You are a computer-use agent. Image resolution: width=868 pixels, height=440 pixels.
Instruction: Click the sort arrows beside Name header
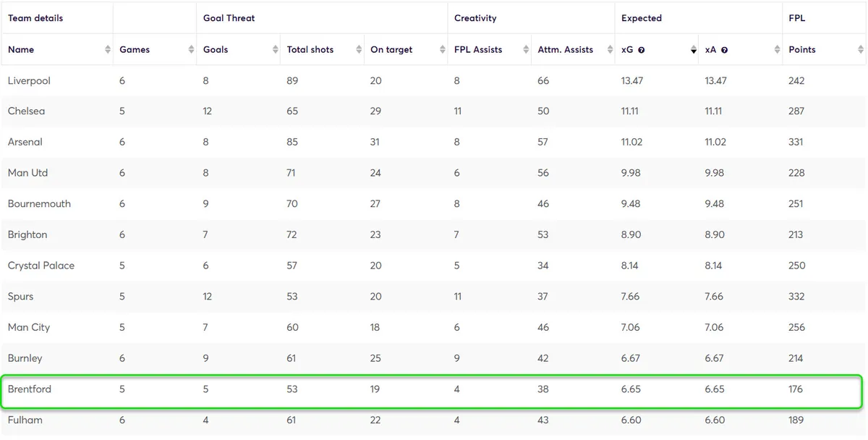tap(103, 49)
